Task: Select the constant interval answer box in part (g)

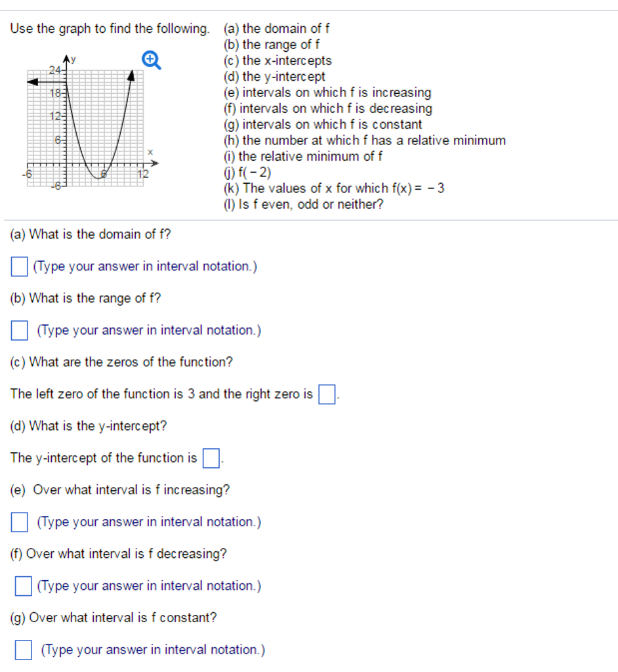Action: click(23, 650)
